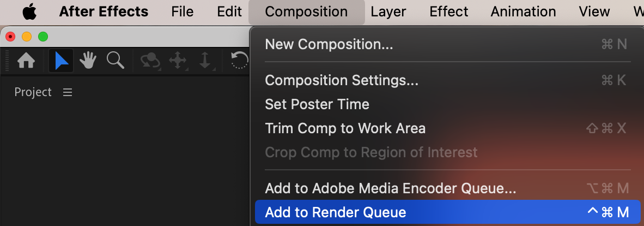This screenshot has height=226, width=644.
Task: Select the Zoom magnifier tool
Action: click(x=115, y=61)
